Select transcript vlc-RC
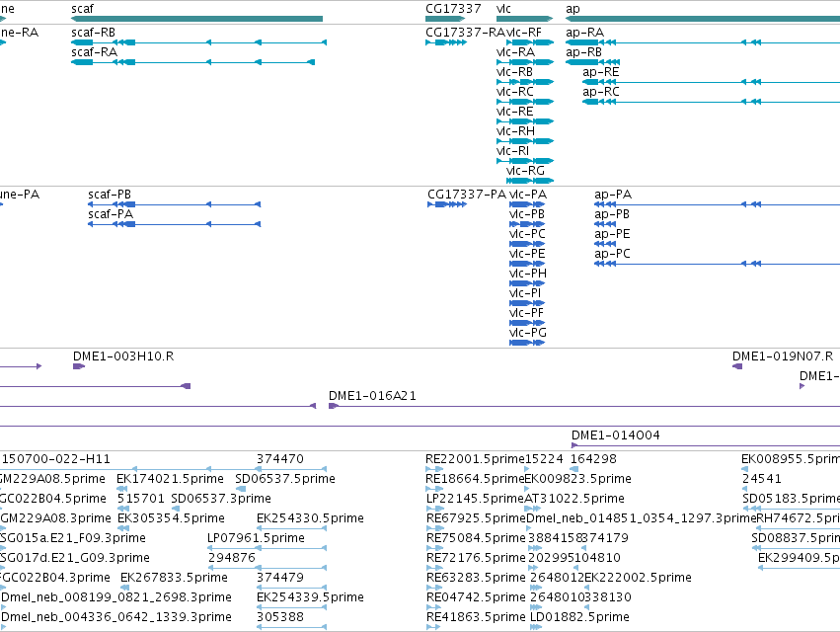The width and height of the screenshot is (840, 632). point(515,92)
